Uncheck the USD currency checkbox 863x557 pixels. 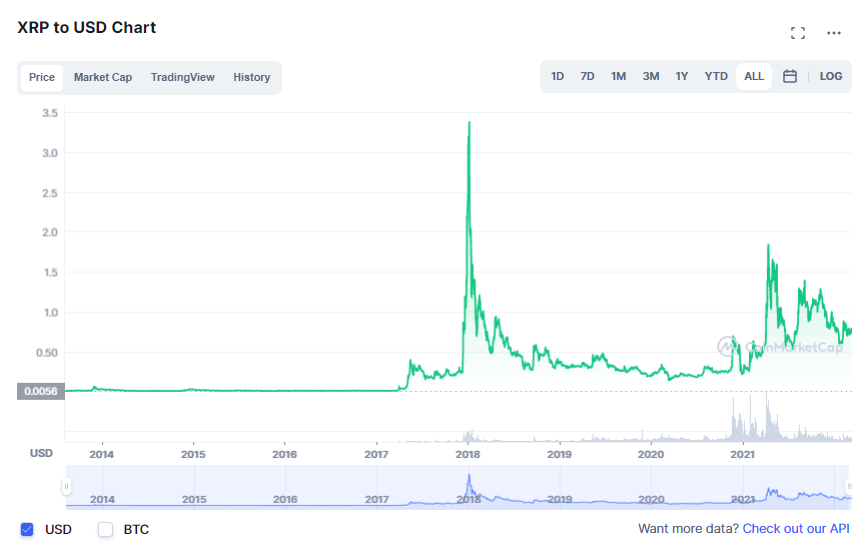coord(27,529)
